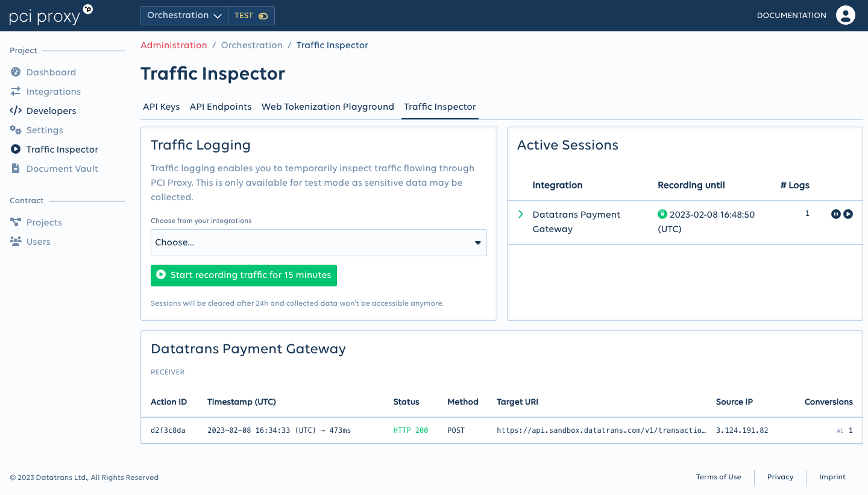This screenshot has height=495, width=868.
Task: Click the Conversions column header
Action: click(829, 402)
